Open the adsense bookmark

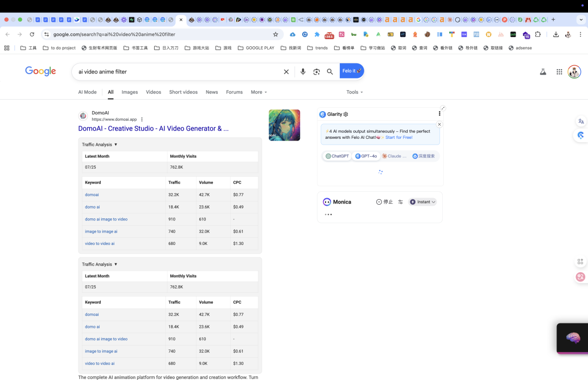(520, 48)
